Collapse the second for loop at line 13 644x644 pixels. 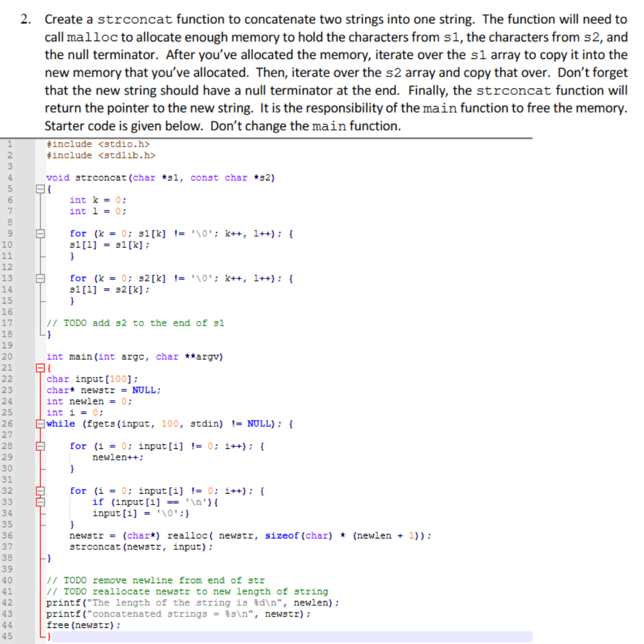40,278
